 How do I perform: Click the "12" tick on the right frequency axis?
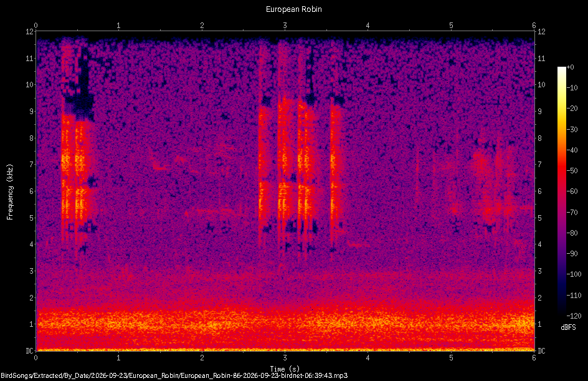tap(541, 32)
